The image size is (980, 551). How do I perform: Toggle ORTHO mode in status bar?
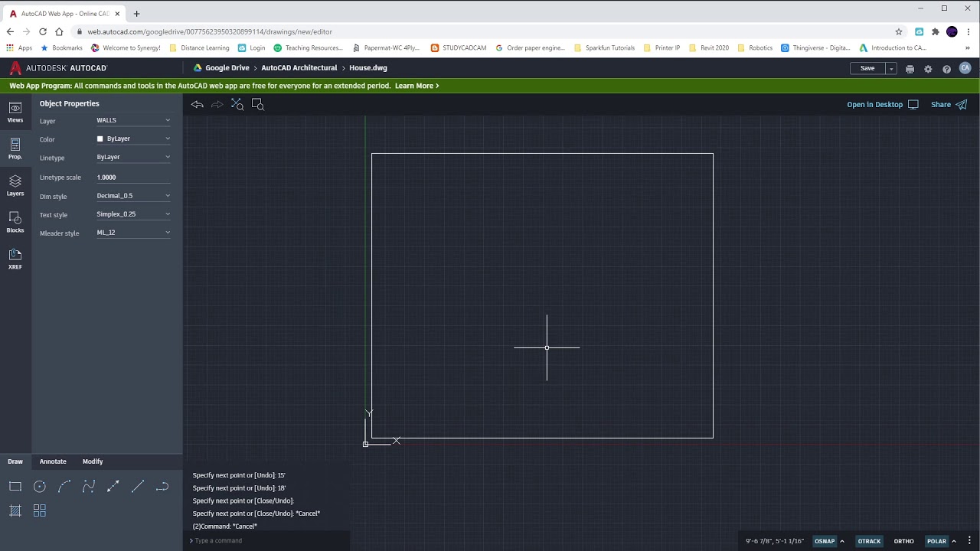[903, 541]
